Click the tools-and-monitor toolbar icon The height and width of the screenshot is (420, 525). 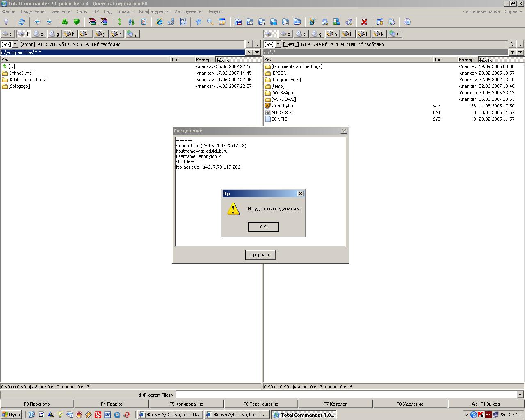click(x=313, y=22)
